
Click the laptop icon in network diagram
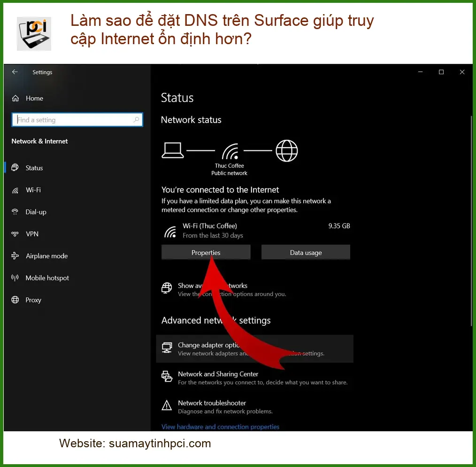click(173, 150)
